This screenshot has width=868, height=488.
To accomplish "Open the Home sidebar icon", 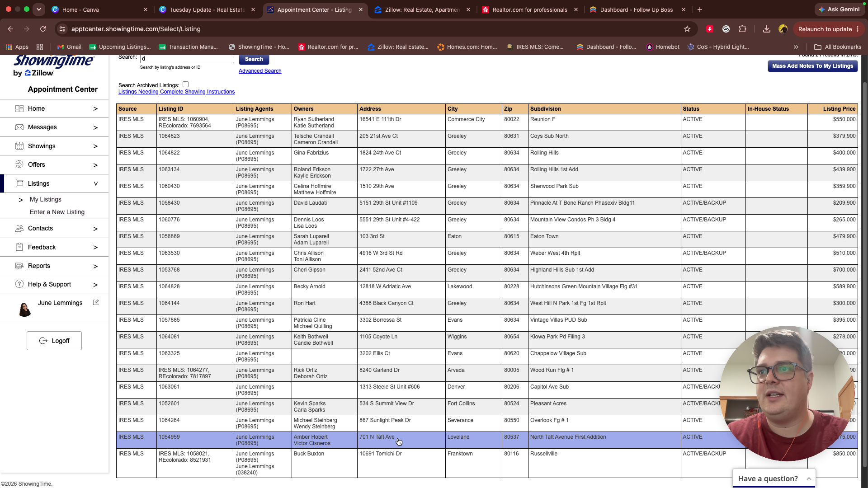I will pos(19,108).
